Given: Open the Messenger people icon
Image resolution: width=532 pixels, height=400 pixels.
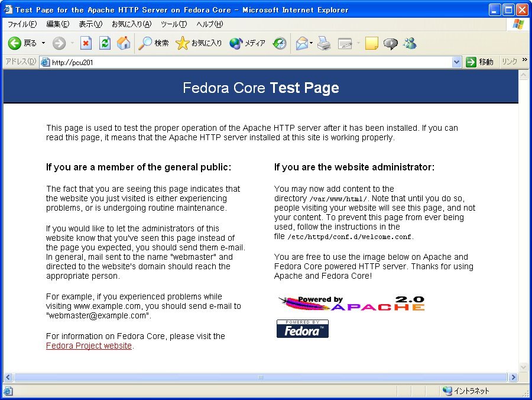Looking at the screenshot, I should pyautogui.click(x=410, y=43).
